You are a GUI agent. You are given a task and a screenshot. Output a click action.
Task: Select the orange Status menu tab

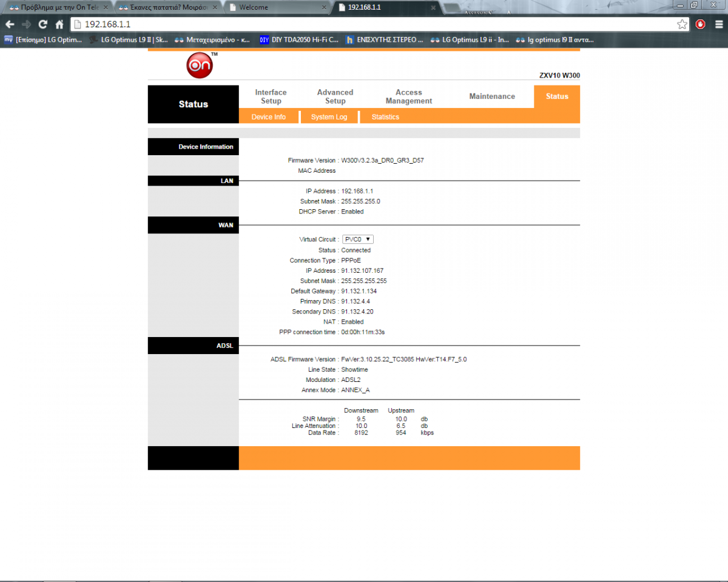(x=557, y=96)
